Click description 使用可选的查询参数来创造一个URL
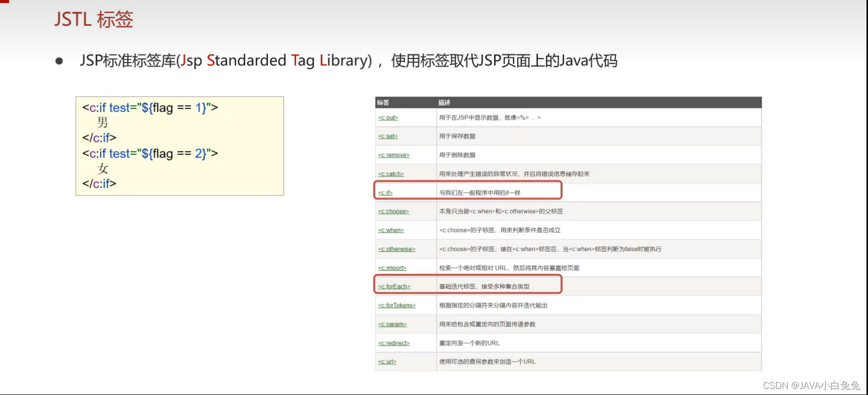868x395 pixels. point(487,362)
